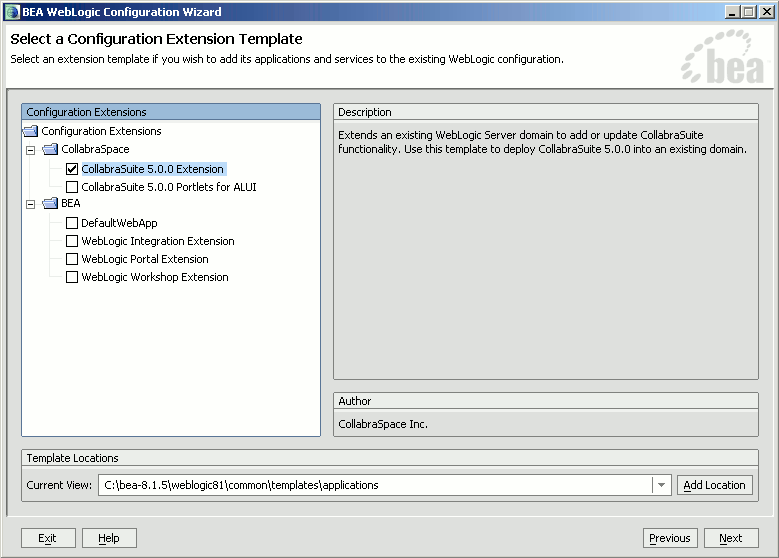
Task: Open the Current View location dropdown arrow
Action: (661, 485)
